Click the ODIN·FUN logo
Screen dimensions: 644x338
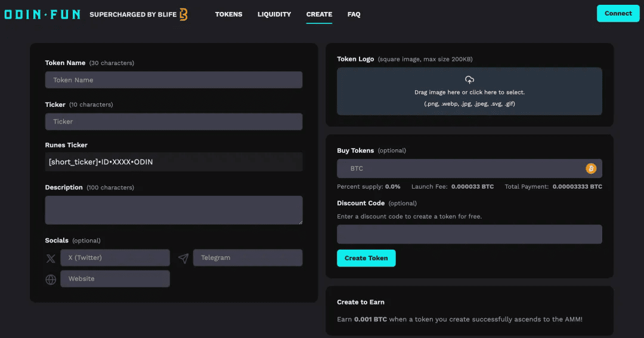pyautogui.click(x=42, y=14)
